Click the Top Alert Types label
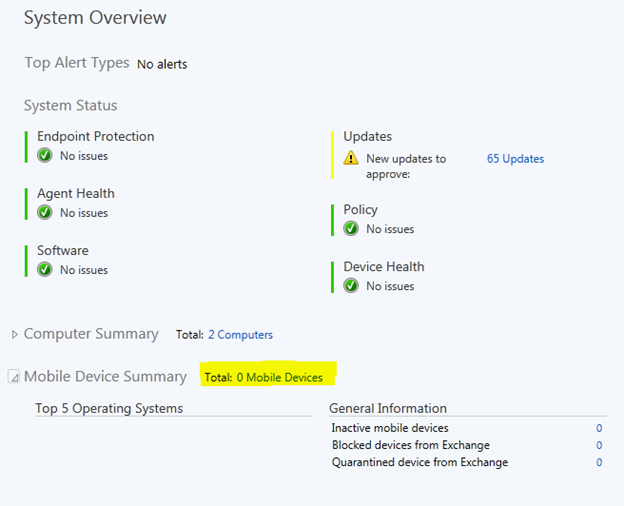Image resolution: width=624 pixels, height=506 pixels. pos(77,63)
